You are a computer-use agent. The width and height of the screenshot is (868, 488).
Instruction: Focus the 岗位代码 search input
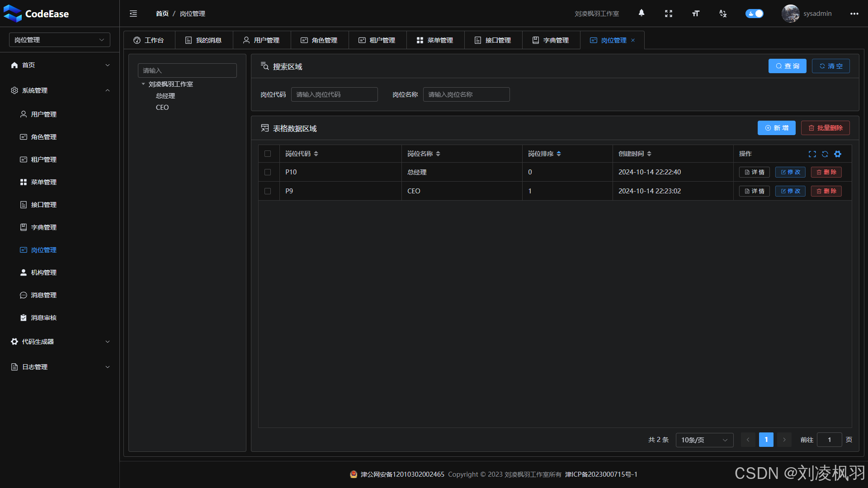pyautogui.click(x=334, y=94)
